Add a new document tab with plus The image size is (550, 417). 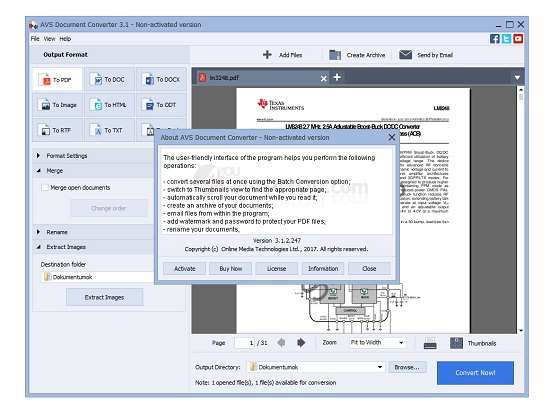pos(337,77)
